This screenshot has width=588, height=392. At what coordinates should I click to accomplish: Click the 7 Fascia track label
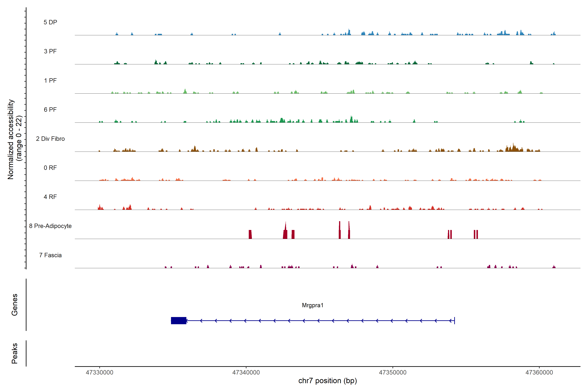50,255
